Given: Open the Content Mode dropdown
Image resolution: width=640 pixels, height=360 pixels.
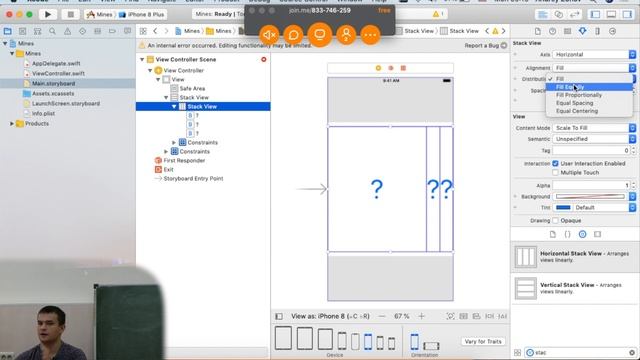Looking at the screenshot, I should pyautogui.click(x=594, y=128).
